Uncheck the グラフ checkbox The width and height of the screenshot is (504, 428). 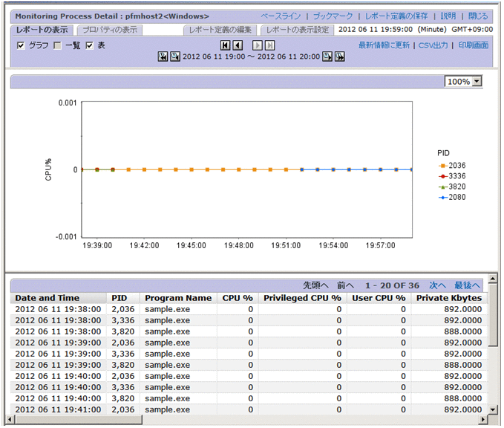21,45
